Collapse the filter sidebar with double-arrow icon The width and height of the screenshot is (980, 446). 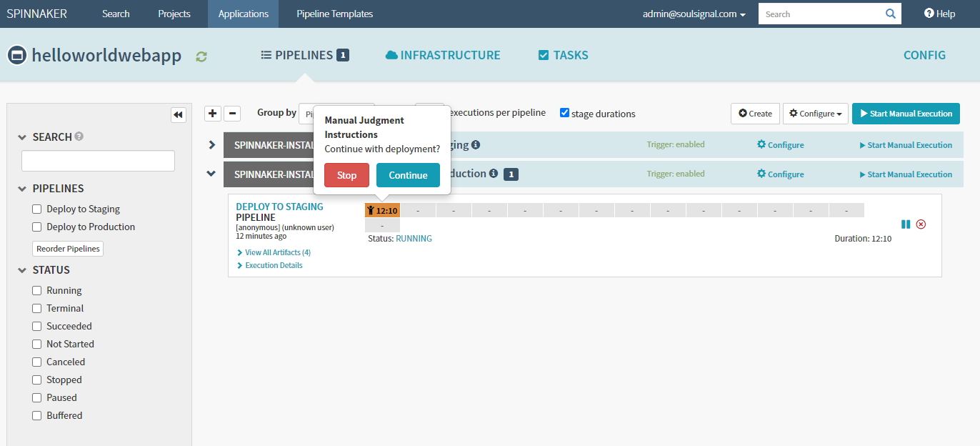pyautogui.click(x=178, y=114)
